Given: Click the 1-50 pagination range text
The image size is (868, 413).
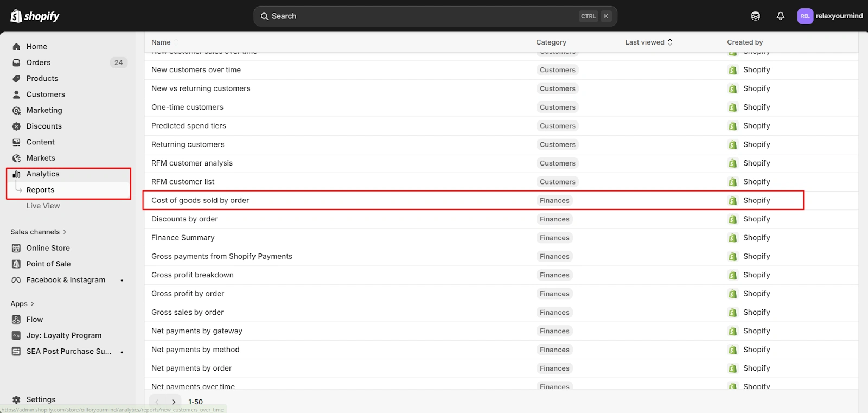Looking at the screenshot, I should 195,402.
